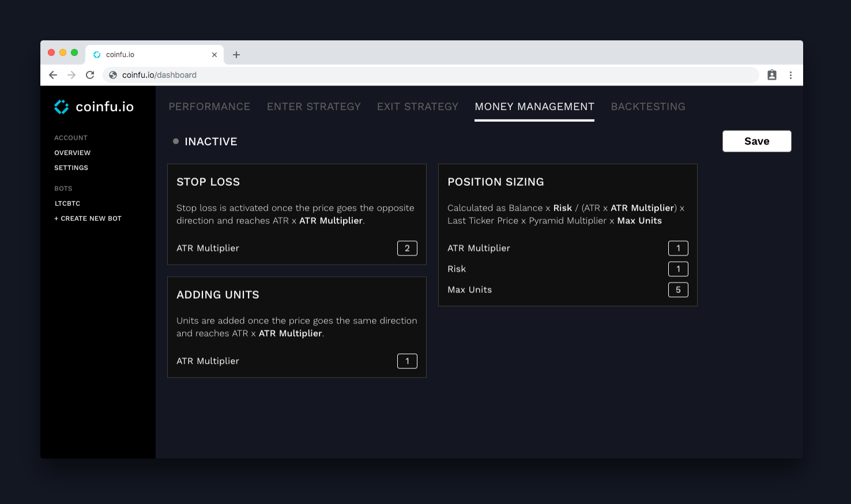Select the LTCBTC bot in the sidebar

pyautogui.click(x=67, y=203)
